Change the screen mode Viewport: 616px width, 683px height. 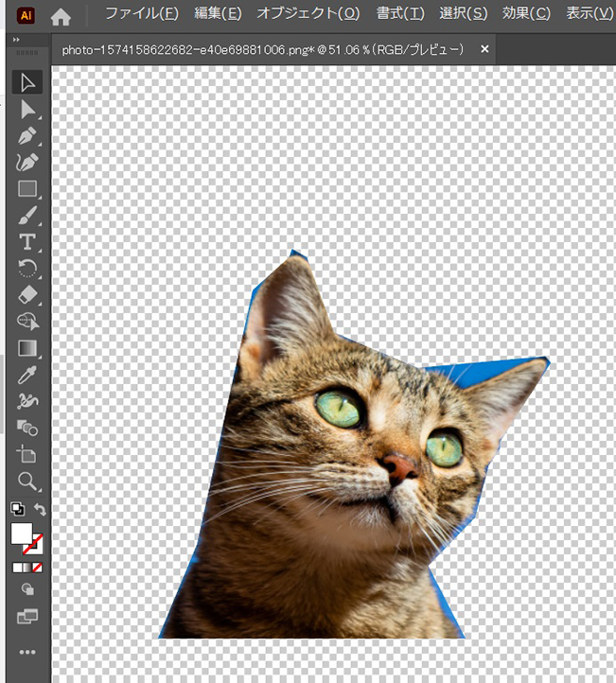(27, 617)
